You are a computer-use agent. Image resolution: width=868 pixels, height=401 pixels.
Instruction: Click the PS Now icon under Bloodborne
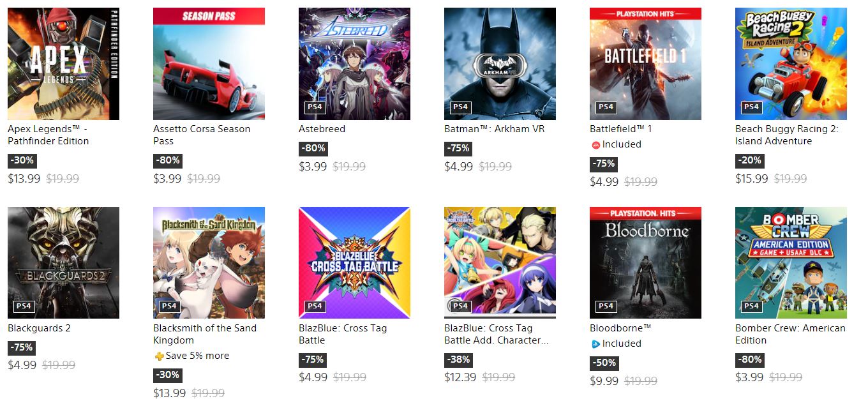(x=595, y=344)
